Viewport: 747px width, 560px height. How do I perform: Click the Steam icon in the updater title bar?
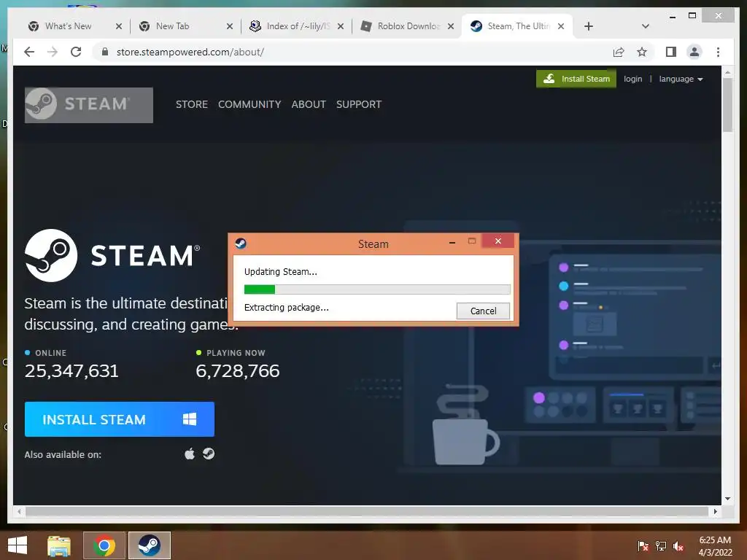click(x=241, y=244)
